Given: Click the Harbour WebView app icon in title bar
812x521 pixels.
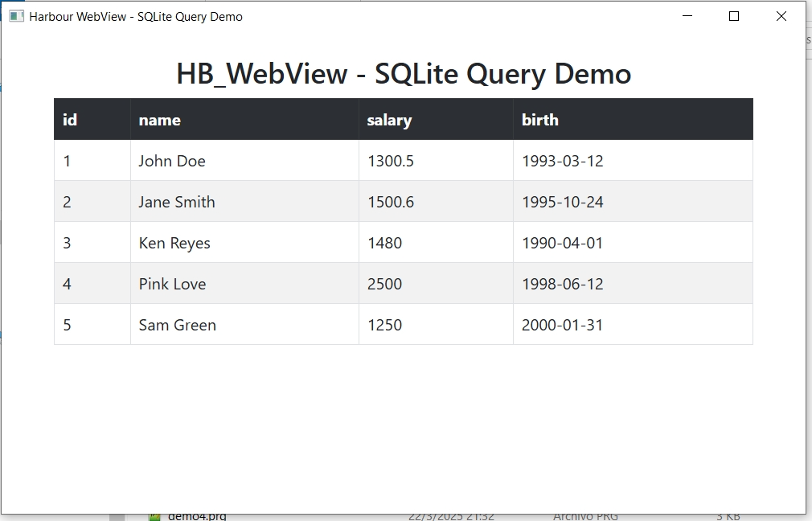Looking at the screenshot, I should pyautogui.click(x=16, y=16).
